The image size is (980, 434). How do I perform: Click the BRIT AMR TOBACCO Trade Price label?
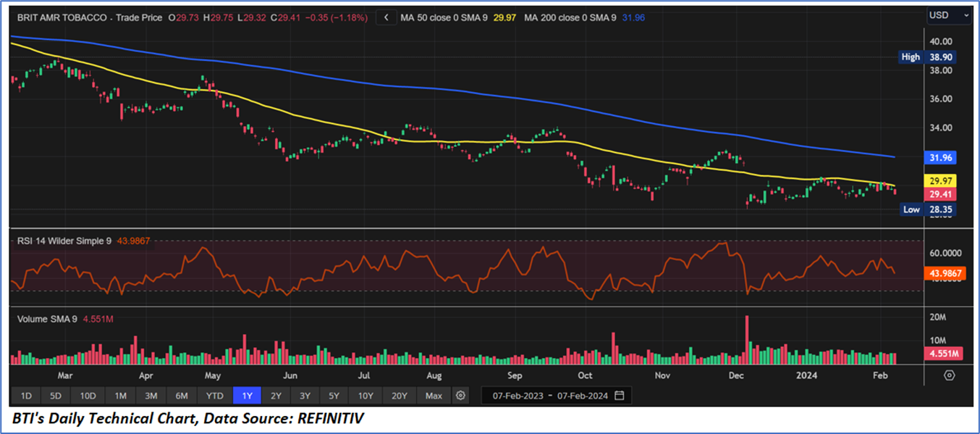(89, 17)
